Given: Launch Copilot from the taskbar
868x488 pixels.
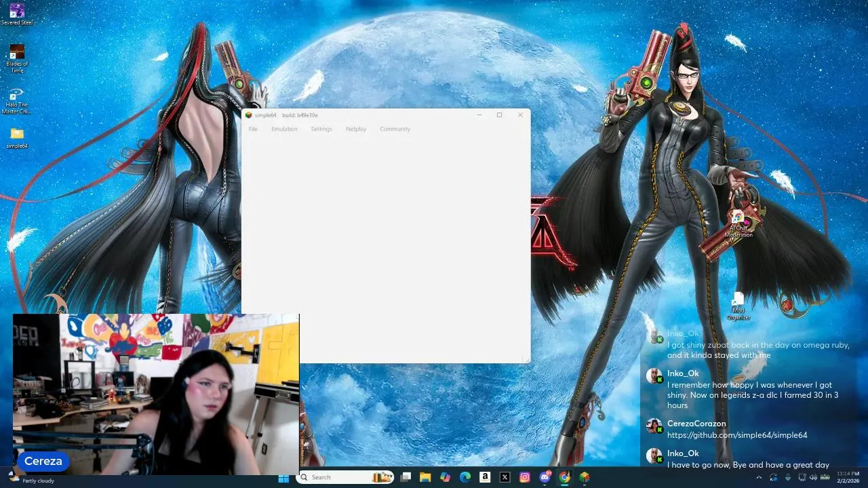Looking at the screenshot, I should (x=445, y=477).
